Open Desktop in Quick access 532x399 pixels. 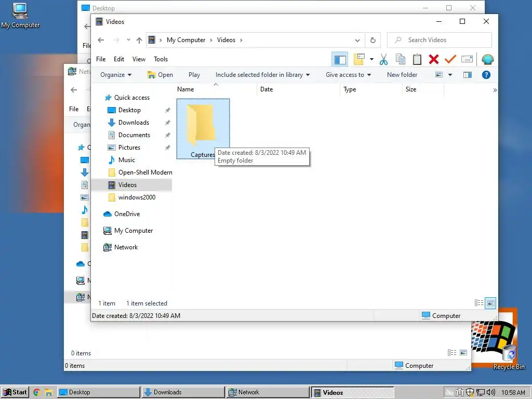[x=129, y=110]
